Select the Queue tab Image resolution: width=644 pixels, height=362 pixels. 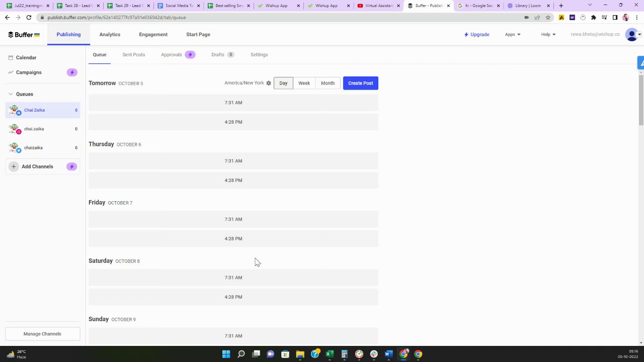tap(100, 55)
